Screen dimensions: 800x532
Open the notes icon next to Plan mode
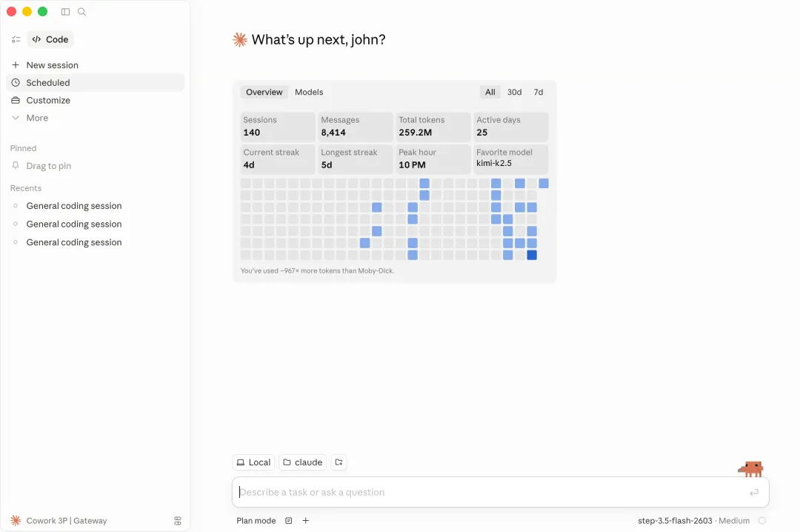pos(289,520)
